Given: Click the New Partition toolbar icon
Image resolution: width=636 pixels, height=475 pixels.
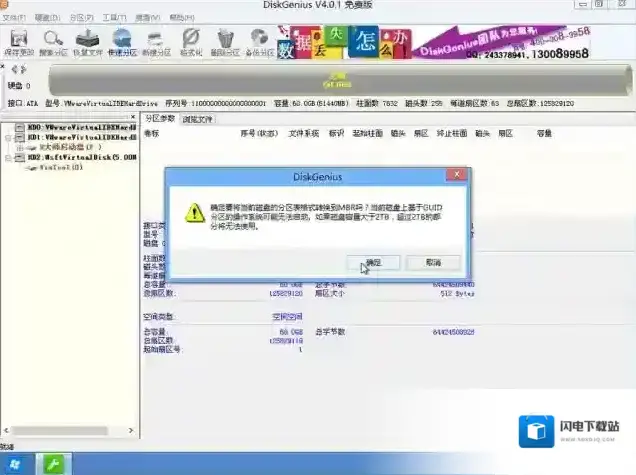Looking at the screenshot, I should tap(157, 41).
